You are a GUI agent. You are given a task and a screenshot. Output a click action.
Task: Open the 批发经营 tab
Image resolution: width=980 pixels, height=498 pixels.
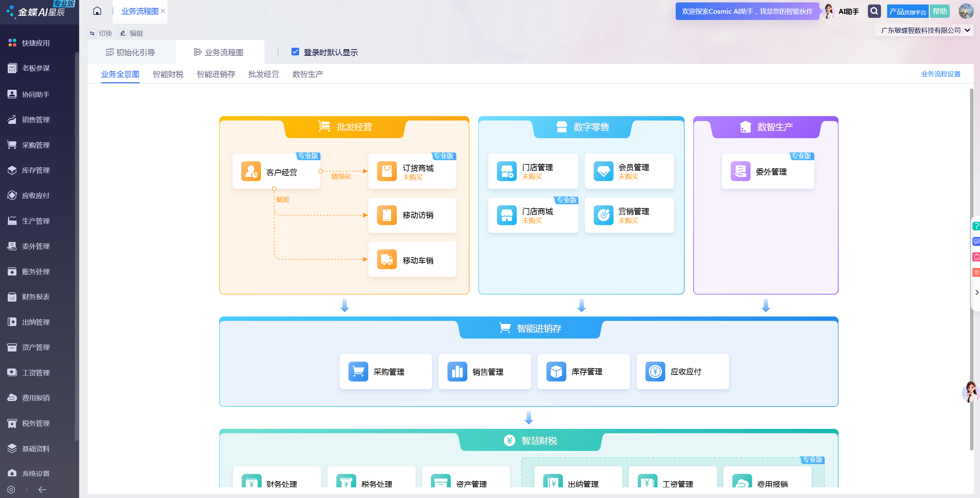264,74
